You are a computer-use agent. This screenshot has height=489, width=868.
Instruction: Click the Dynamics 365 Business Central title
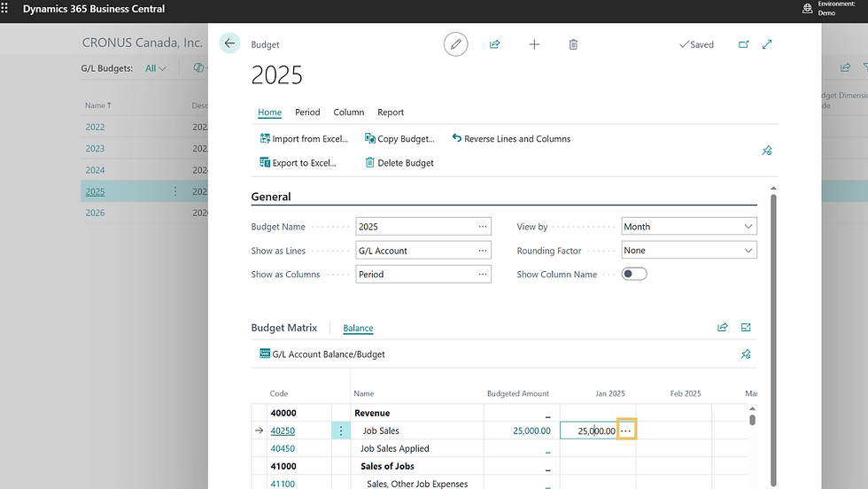coord(94,9)
